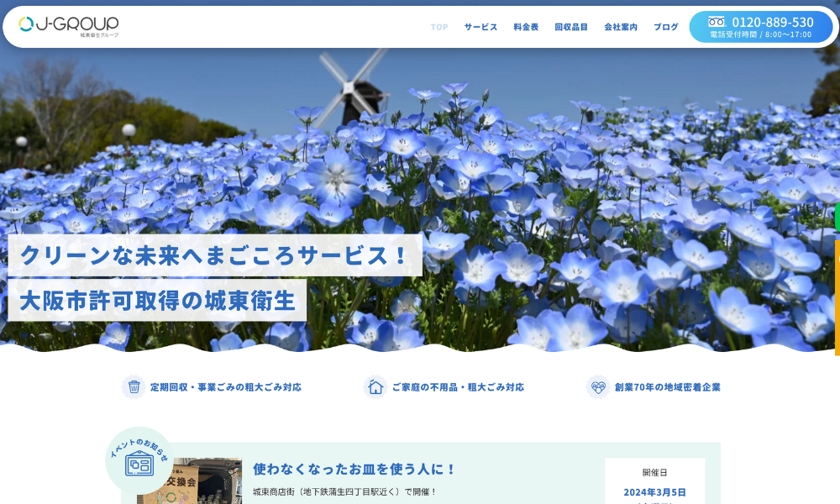This screenshot has width=840, height=504.
Task: Select TOP in the navigation menu
Action: pyautogui.click(x=439, y=27)
